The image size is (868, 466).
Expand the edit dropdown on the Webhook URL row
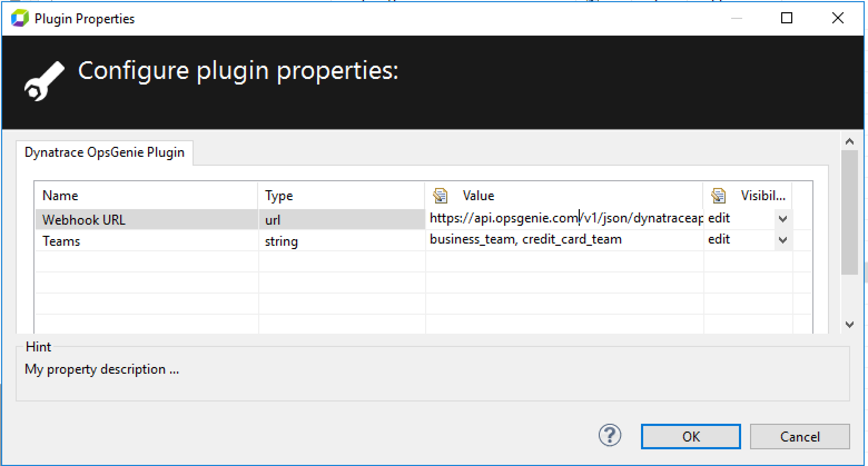(783, 219)
